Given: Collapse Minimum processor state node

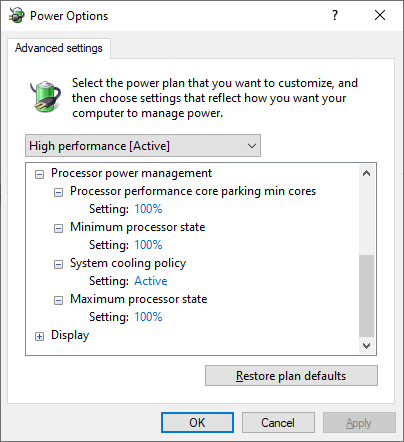Looking at the screenshot, I should (x=58, y=228).
